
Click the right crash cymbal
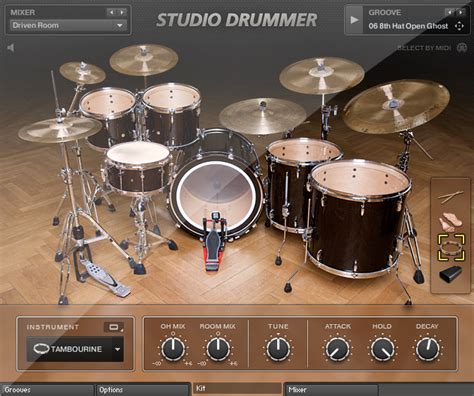click(x=322, y=76)
